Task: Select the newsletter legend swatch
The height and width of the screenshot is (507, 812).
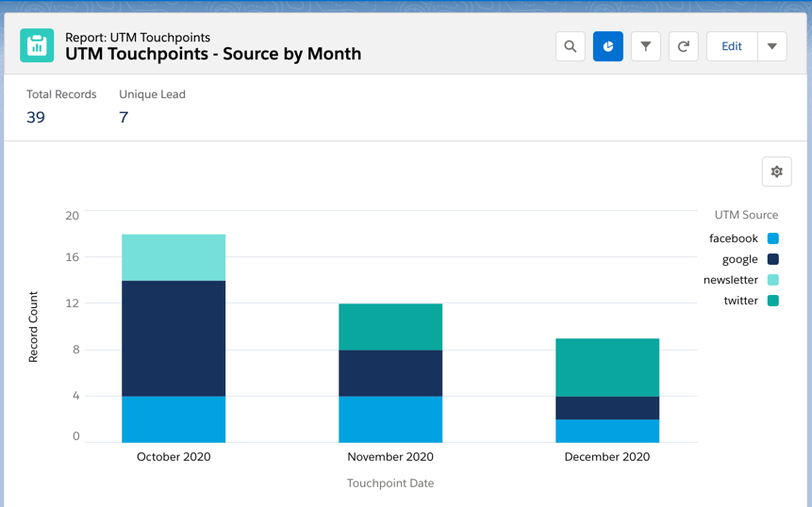Action: tap(772, 280)
